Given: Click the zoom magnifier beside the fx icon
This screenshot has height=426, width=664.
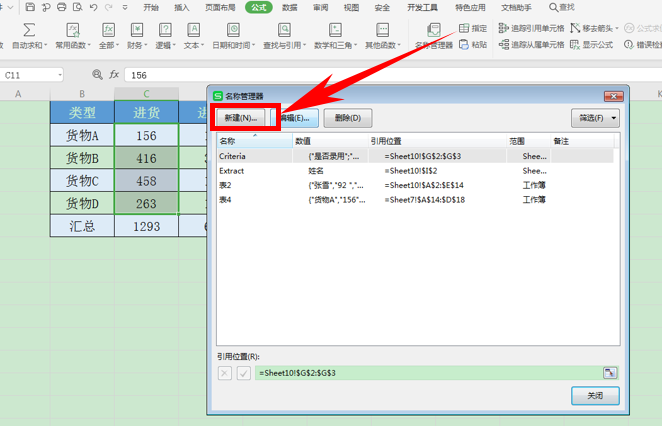Looking at the screenshot, I should click(97, 75).
